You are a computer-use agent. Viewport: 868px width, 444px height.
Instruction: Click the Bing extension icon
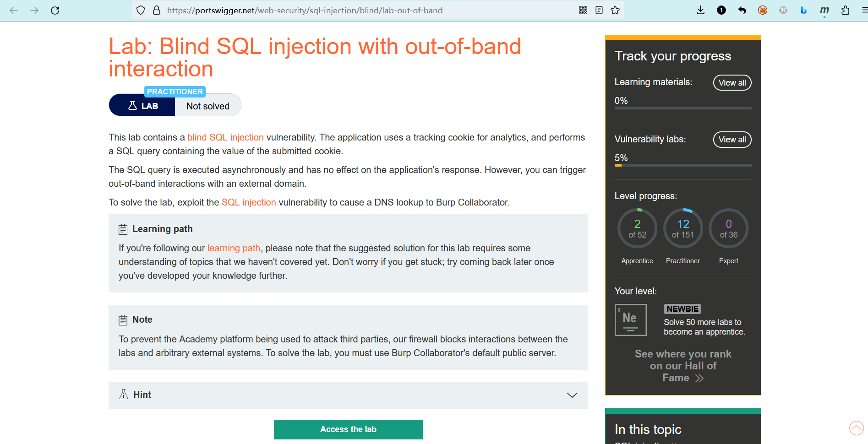tap(803, 10)
